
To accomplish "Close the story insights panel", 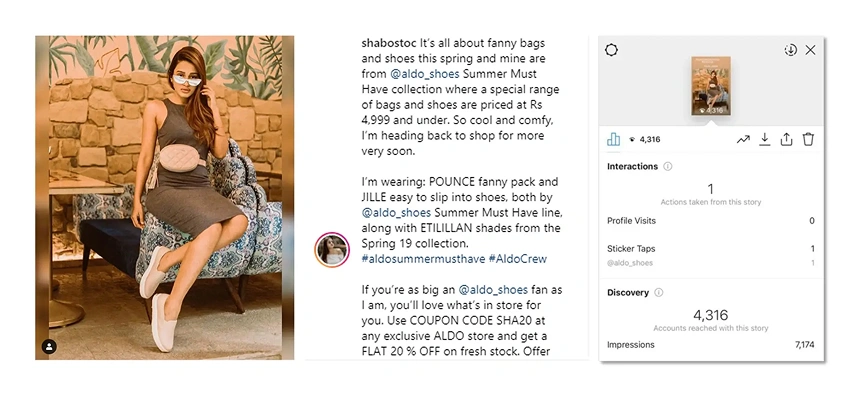I will click(x=810, y=50).
